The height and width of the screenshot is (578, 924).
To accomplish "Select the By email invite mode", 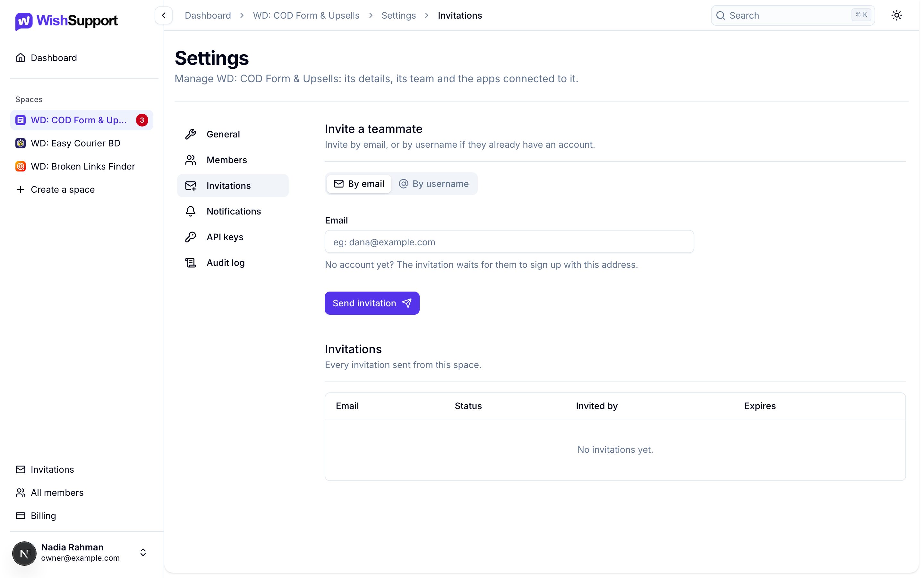I will [x=359, y=184].
